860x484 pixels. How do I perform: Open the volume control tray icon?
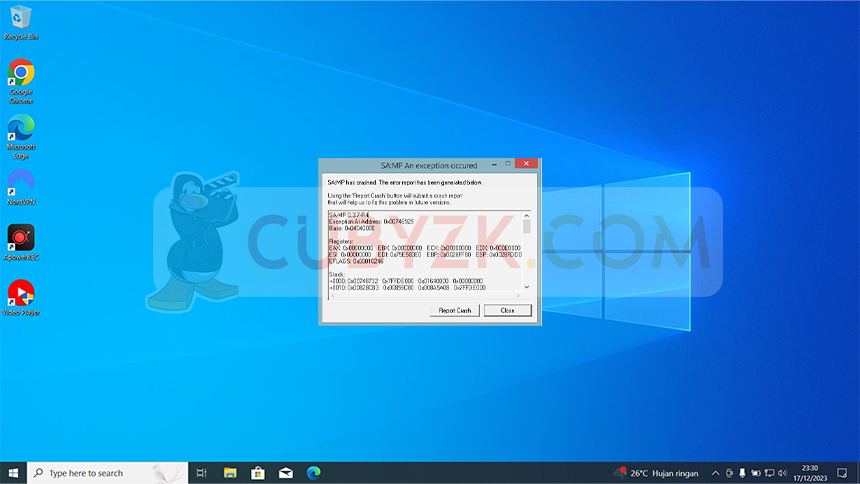click(783, 473)
